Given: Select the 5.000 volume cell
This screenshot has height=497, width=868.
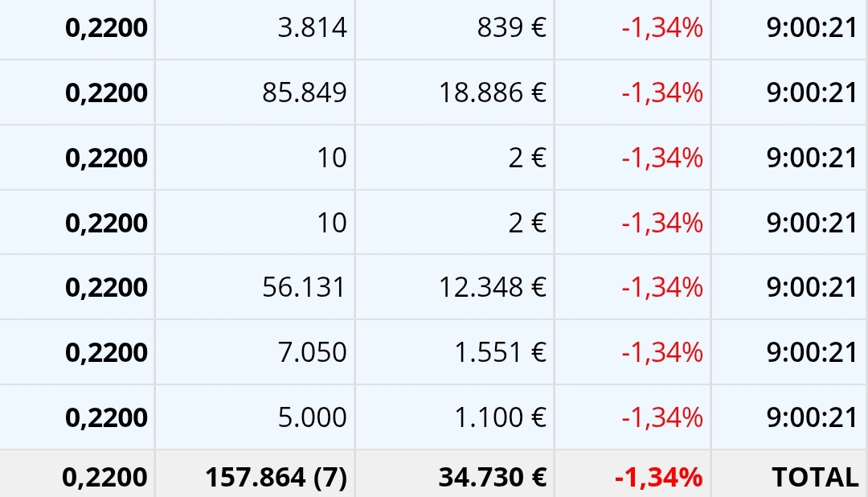Looking at the screenshot, I should [x=256, y=417].
